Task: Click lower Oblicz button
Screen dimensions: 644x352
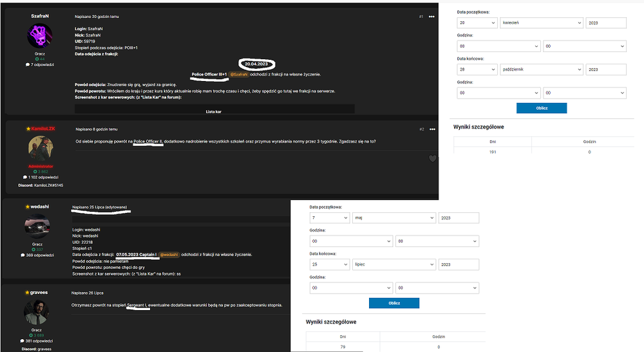Action: [394, 303]
